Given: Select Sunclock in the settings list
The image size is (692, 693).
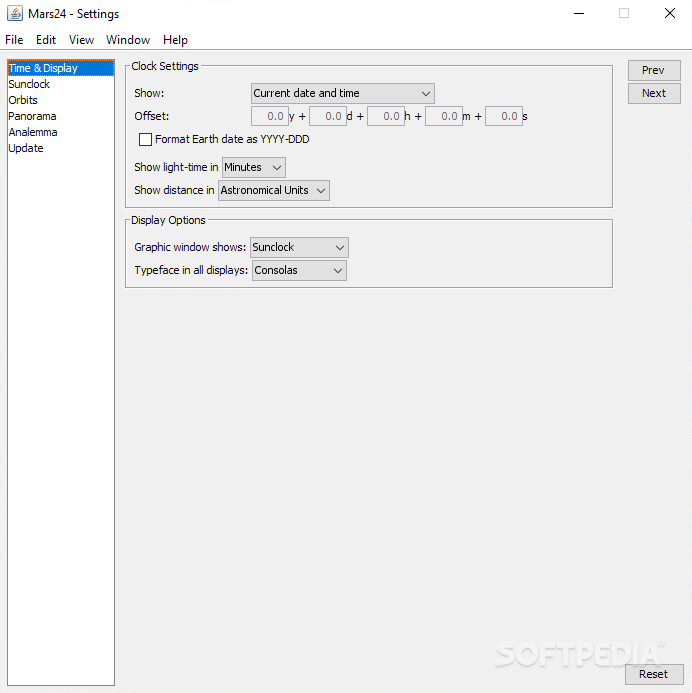Looking at the screenshot, I should point(61,84).
